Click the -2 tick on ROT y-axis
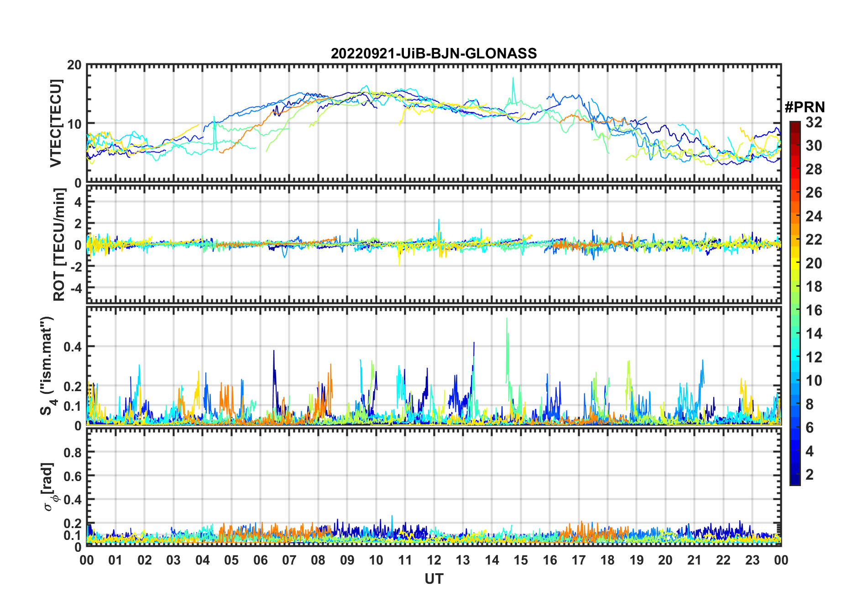The image size is (868, 607). pyautogui.click(x=77, y=267)
